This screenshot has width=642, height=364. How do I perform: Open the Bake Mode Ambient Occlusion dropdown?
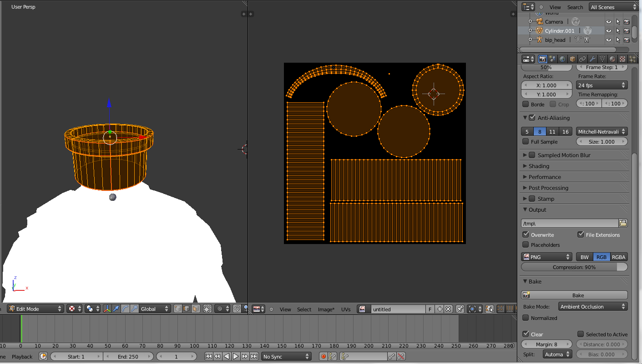[x=593, y=307]
